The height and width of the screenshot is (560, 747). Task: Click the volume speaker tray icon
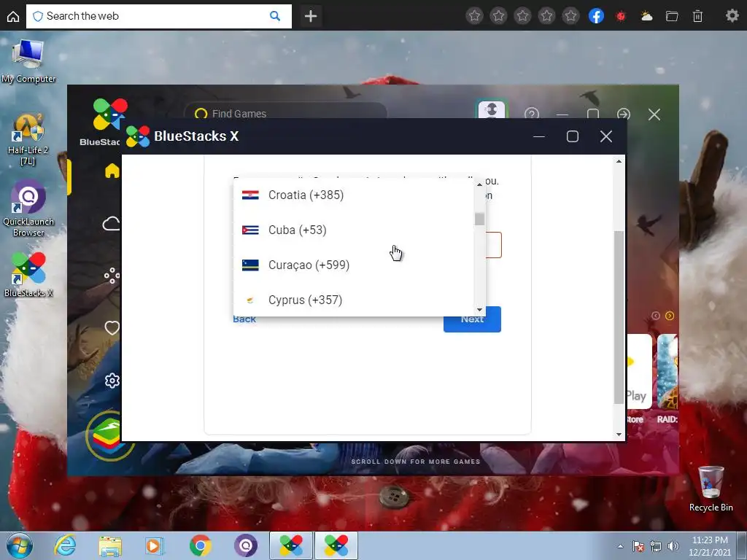coord(673,546)
